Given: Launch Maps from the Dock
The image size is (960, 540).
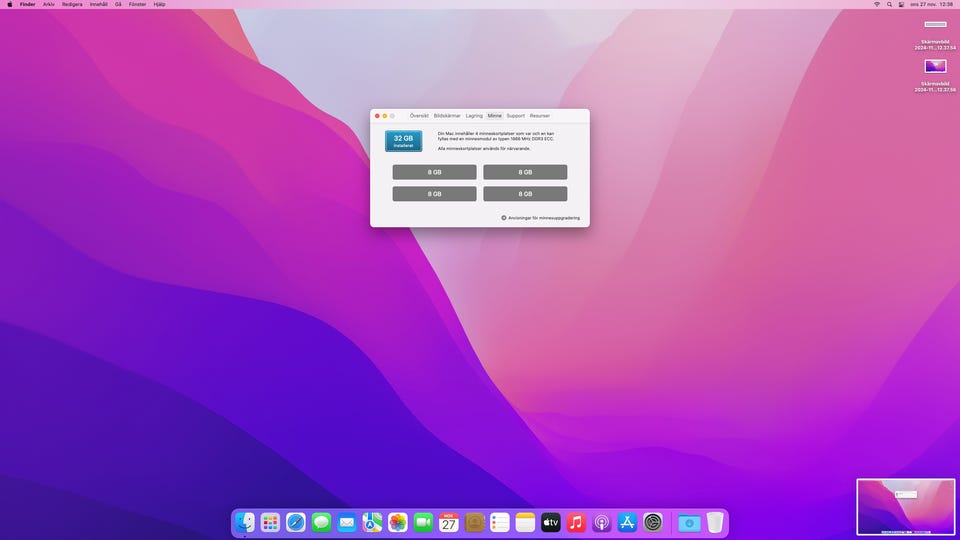Looking at the screenshot, I should (372, 522).
